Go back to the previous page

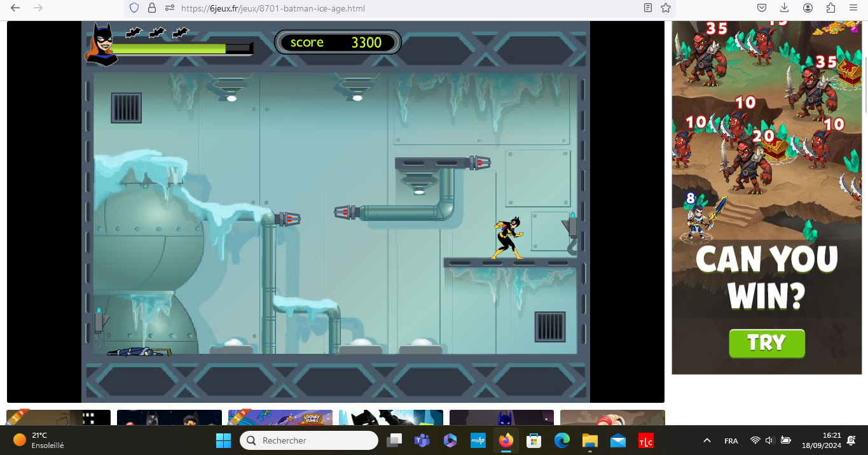15,8
